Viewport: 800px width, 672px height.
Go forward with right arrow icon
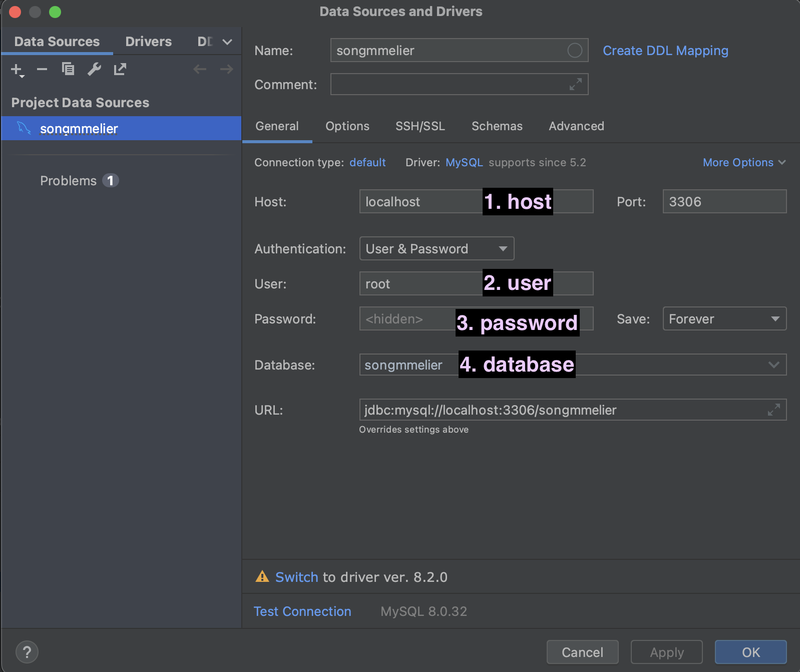pyautogui.click(x=227, y=69)
